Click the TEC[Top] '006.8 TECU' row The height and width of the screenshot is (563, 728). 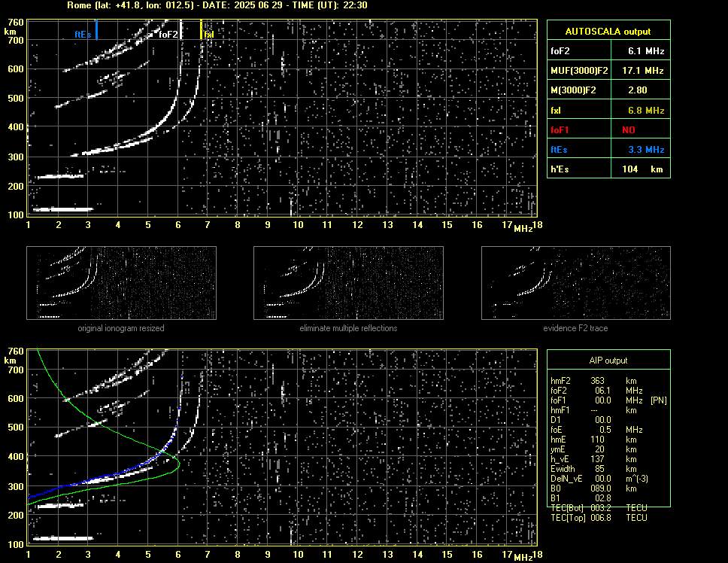point(599,518)
